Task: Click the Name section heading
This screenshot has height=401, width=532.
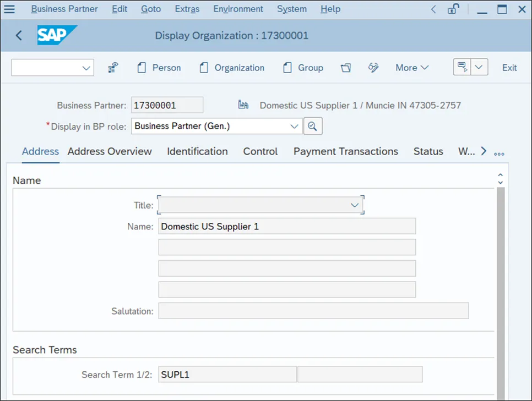Action: click(27, 180)
